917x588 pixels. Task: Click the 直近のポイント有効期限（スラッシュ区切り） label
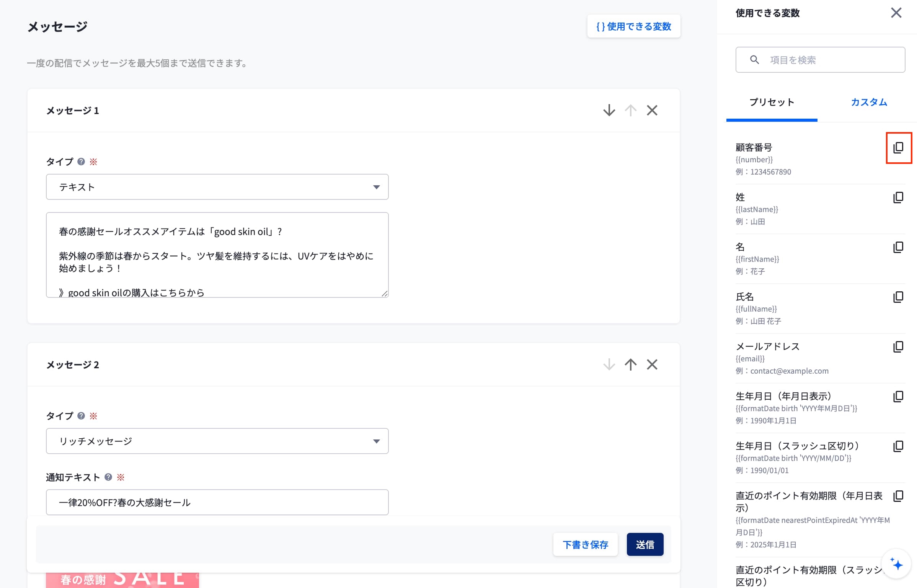click(x=809, y=576)
